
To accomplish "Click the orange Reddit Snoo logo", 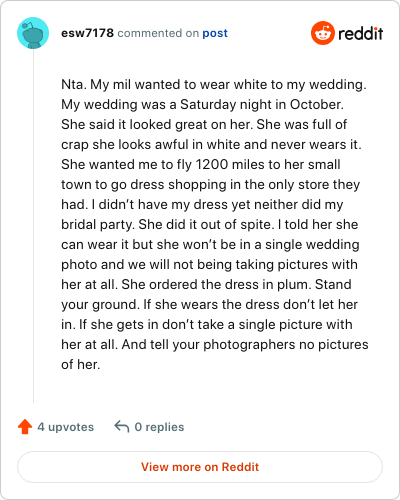I will pos(323,33).
